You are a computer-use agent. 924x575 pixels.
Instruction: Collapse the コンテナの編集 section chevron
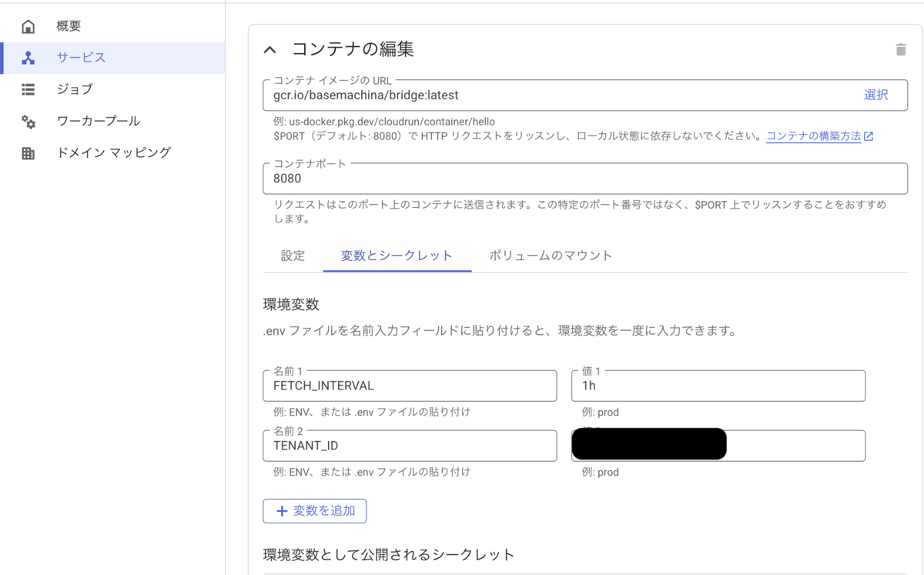tap(269, 50)
